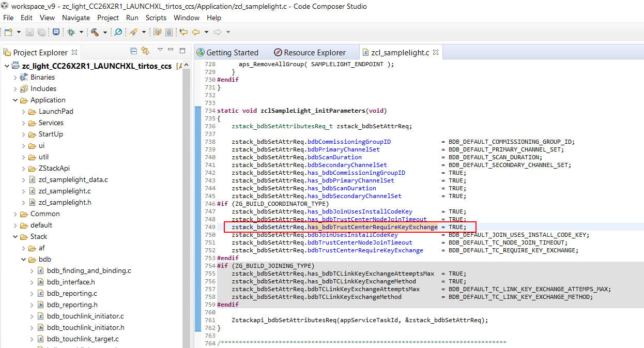Collapse the bdb folder in project tree
644x348 pixels.
[24, 259]
